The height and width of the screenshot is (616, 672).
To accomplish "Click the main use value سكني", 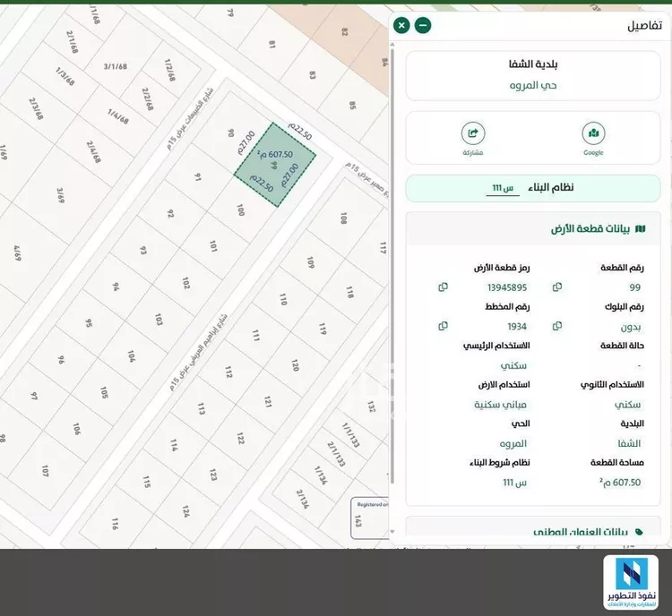I will pyautogui.click(x=513, y=365).
